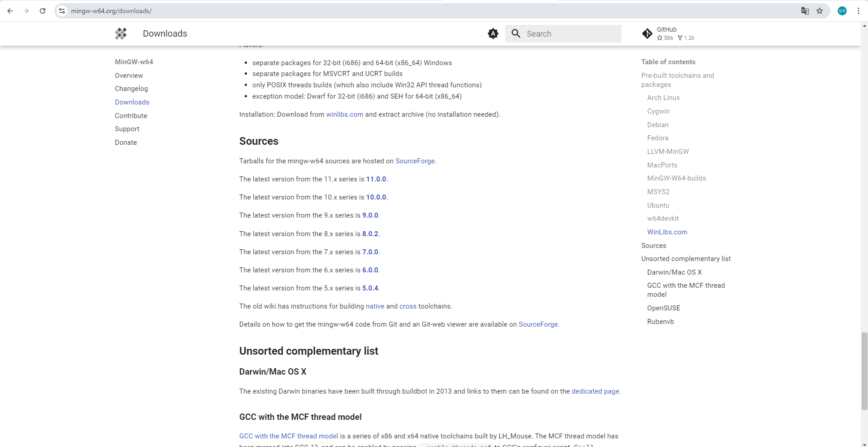Click the scrollbar up arrow

(x=864, y=26)
